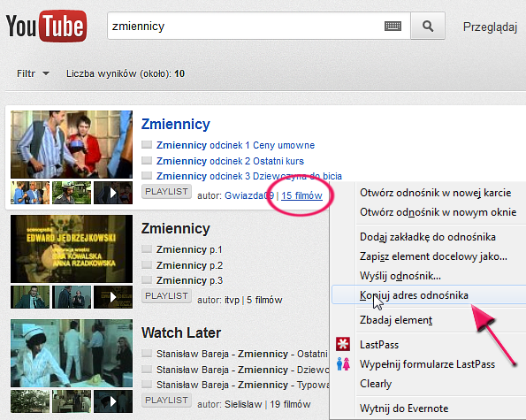
Task: Open second small thumbnail under Sielislaw playlist
Action: pos(72,401)
